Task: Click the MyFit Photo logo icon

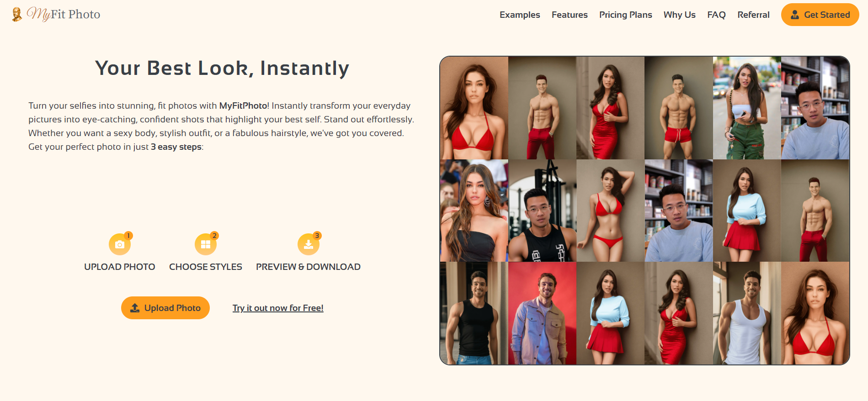Action: tap(17, 15)
